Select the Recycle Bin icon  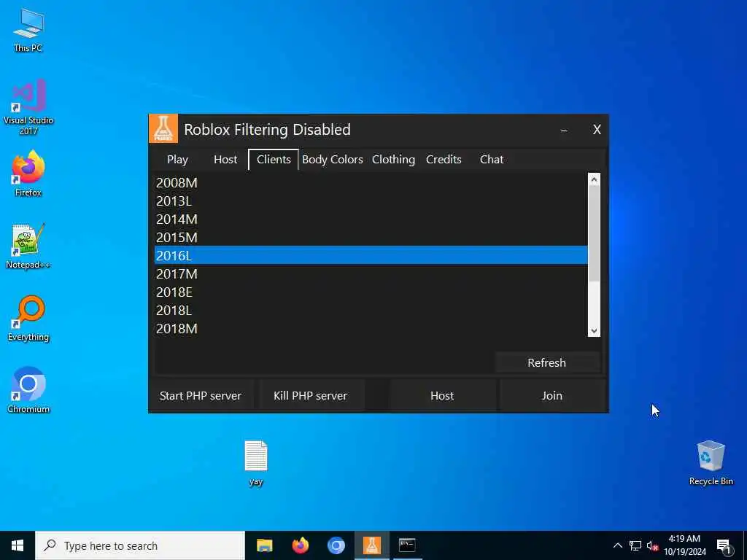[711, 463]
